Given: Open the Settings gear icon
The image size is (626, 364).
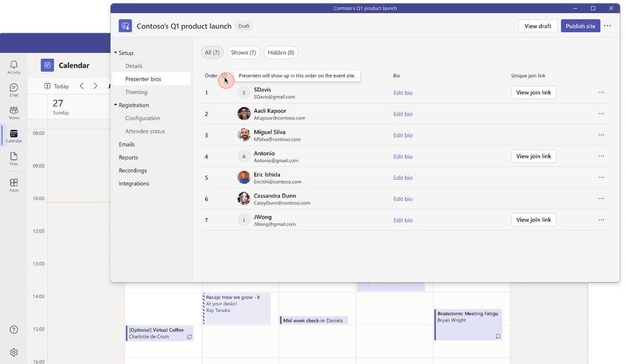Looking at the screenshot, I should click(14, 353).
